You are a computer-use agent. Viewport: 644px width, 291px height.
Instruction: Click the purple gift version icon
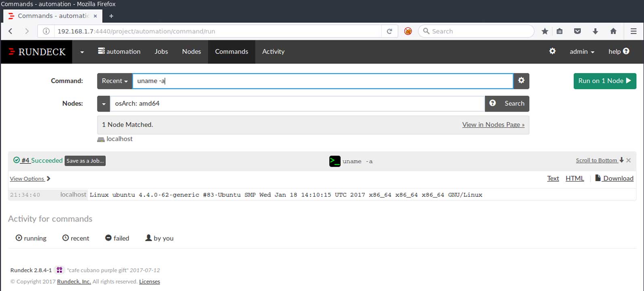(59, 270)
